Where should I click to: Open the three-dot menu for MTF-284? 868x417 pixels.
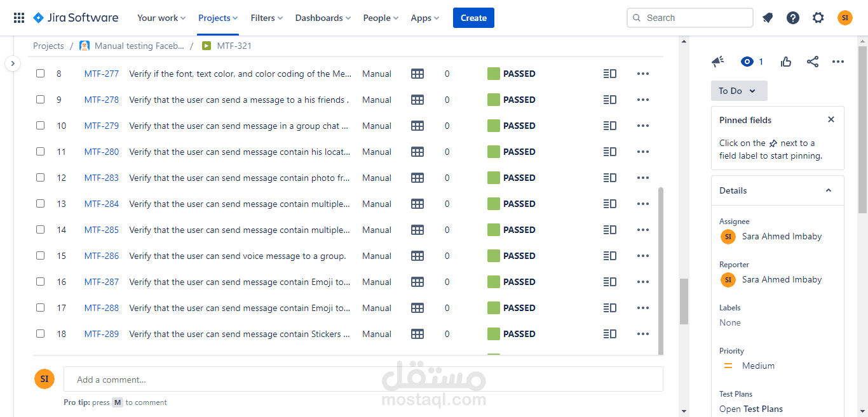[643, 204]
